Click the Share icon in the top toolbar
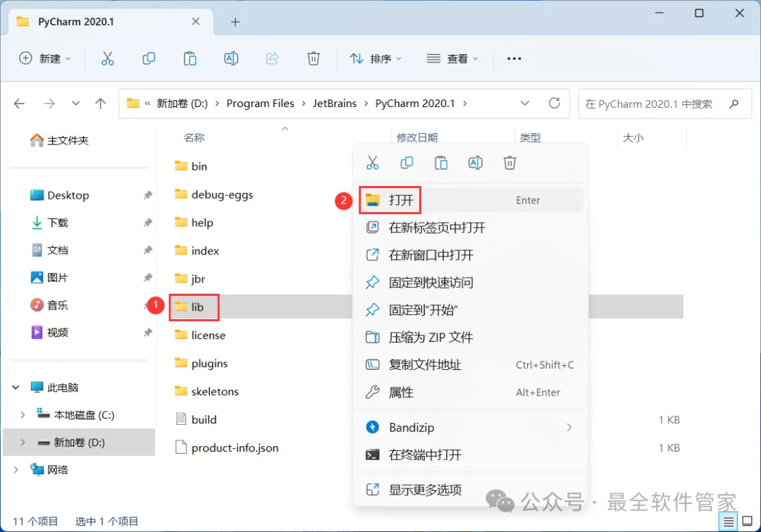 tap(272, 58)
